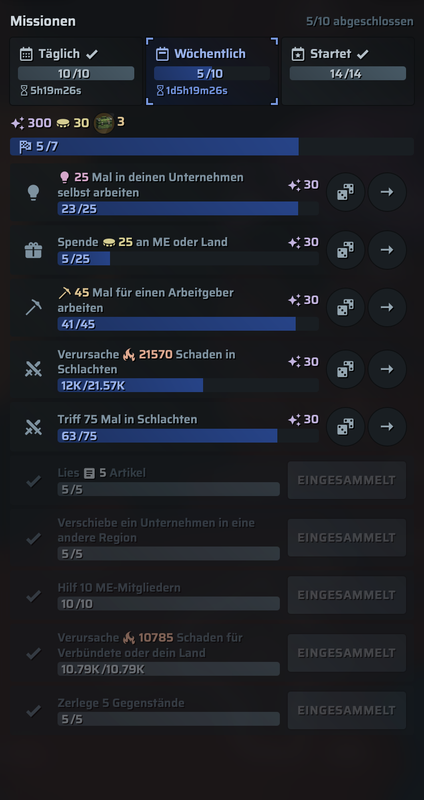Click Eingesammelt button for Zerlege 5 Gegenstände
The image size is (424, 800).
tap(347, 710)
